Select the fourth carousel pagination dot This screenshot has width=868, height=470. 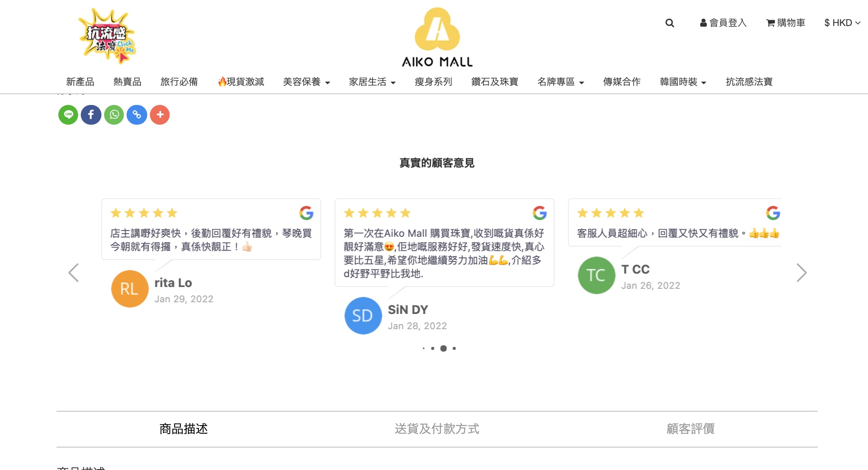coord(454,348)
